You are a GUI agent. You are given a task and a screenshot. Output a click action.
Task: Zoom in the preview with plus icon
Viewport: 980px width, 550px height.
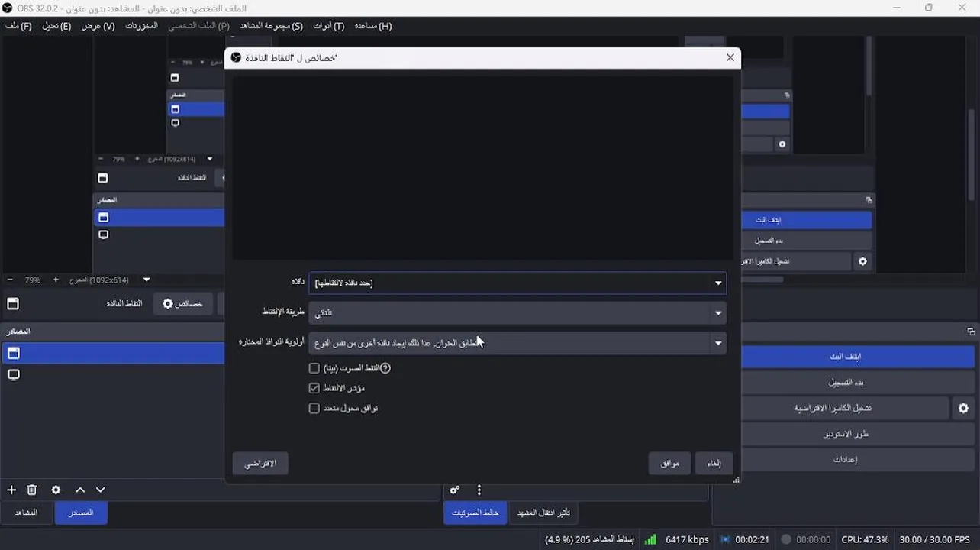(56, 280)
